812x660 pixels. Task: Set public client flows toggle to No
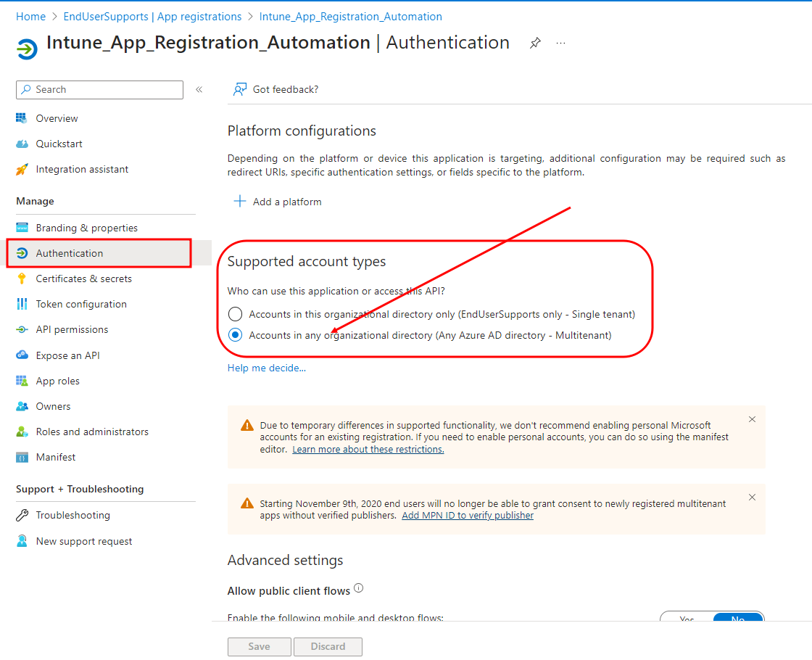click(738, 617)
